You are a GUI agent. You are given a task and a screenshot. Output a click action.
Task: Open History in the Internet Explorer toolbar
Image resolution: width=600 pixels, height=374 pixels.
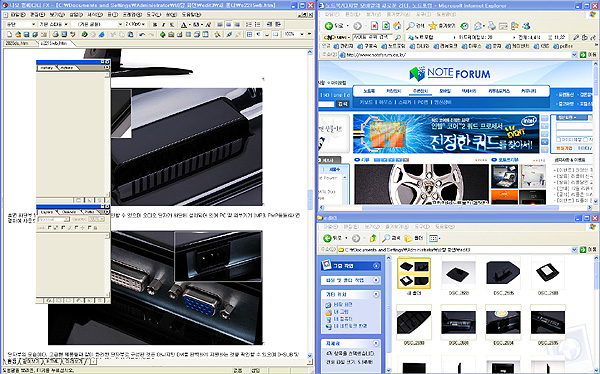(x=464, y=26)
